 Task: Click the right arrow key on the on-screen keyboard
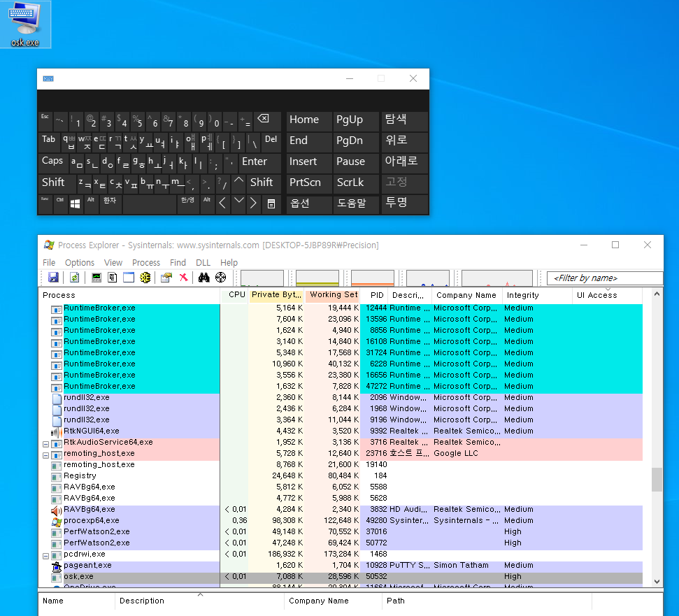253,203
